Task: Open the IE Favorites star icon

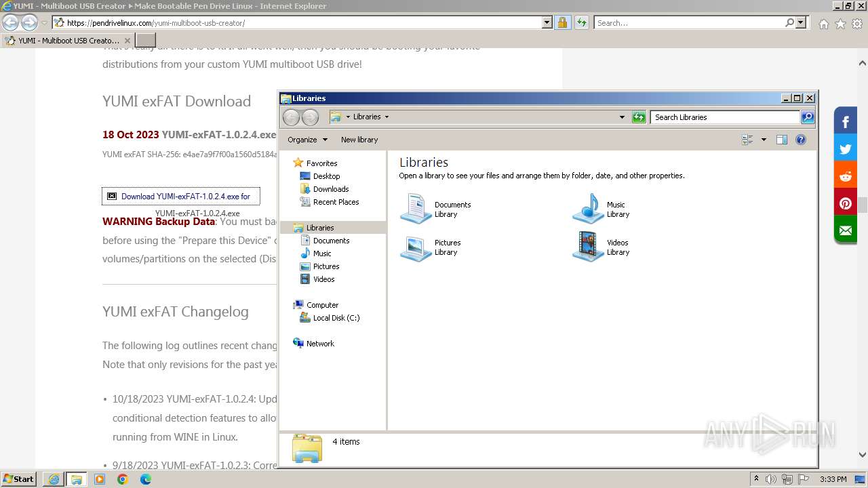Action: pos(840,24)
